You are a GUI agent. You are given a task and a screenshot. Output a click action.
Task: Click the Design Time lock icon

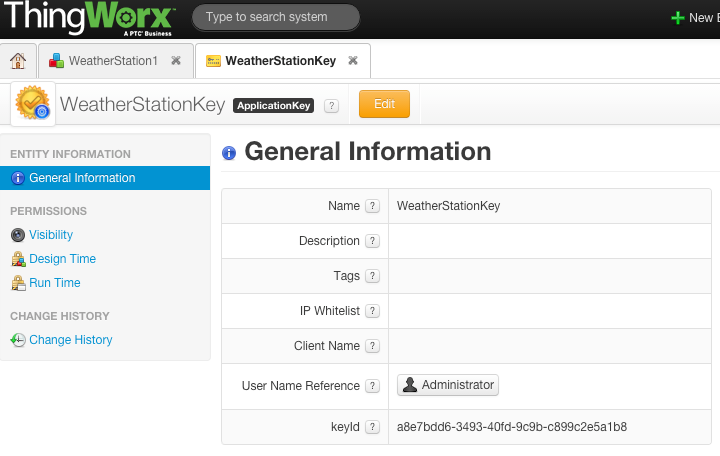point(18,259)
